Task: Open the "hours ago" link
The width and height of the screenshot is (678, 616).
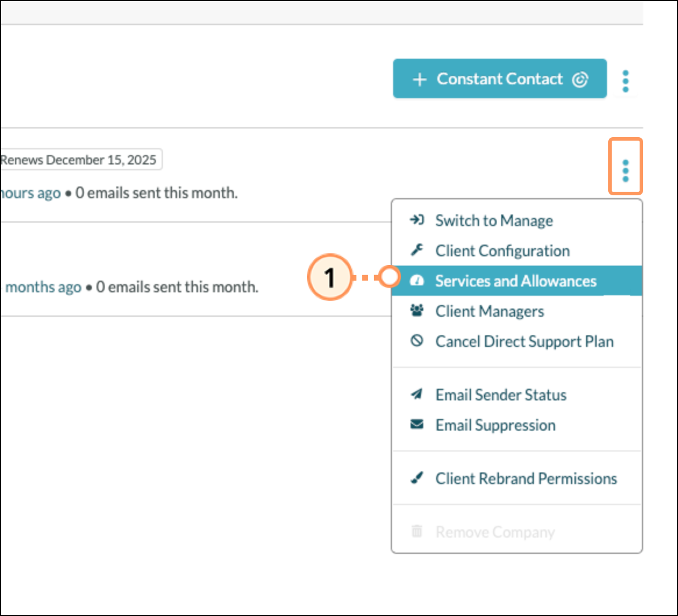Action: tap(32, 193)
